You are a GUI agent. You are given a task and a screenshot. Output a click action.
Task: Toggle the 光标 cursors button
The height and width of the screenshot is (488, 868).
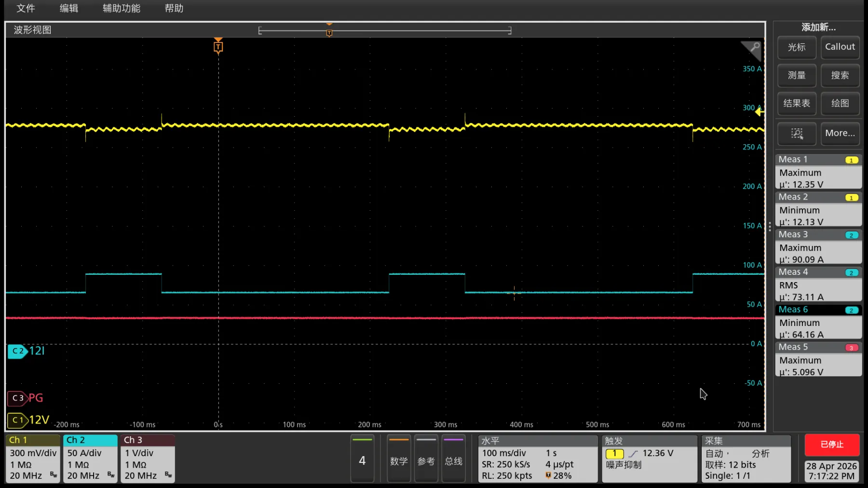pyautogui.click(x=797, y=47)
